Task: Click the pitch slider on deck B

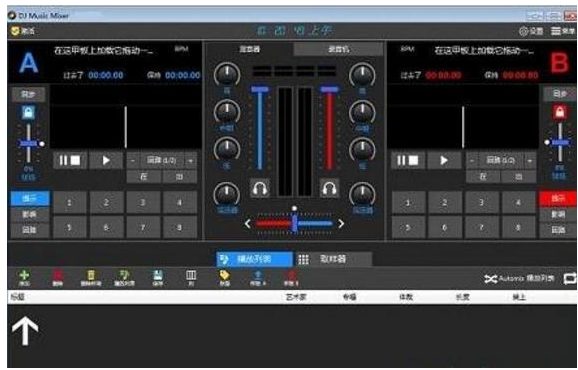Action: click(x=560, y=142)
